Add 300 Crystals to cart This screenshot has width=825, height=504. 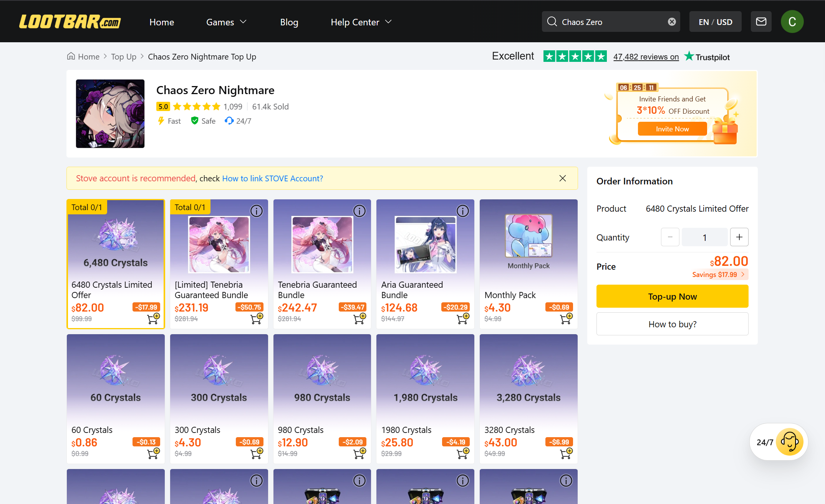pyautogui.click(x=257, y=453)
